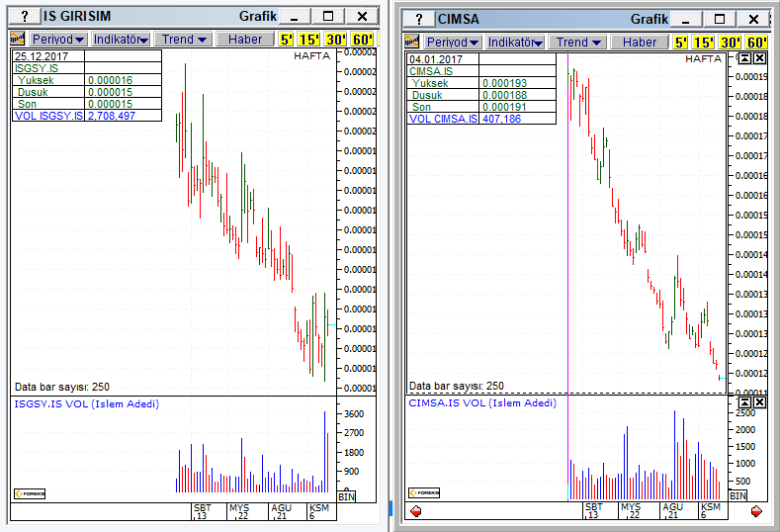
Task: Close the CIMSA price chart pane
Action: [x=759, y=58]
